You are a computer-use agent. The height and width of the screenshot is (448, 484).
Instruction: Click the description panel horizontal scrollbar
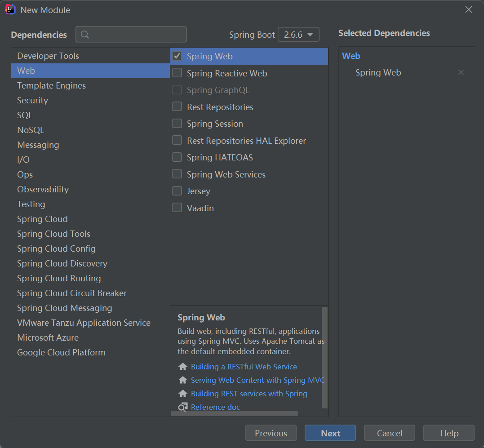pos(235,413)
